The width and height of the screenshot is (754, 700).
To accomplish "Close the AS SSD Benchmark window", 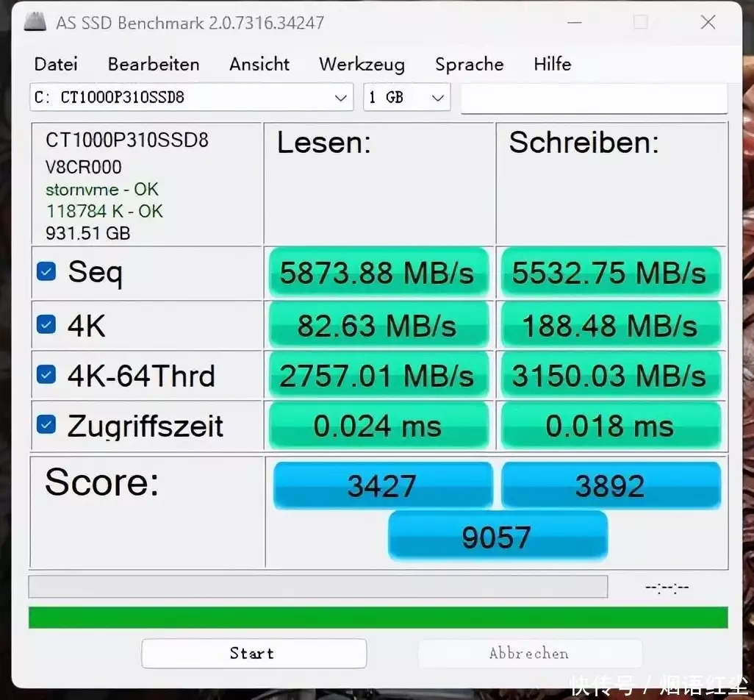I will (x=708, y=22).
